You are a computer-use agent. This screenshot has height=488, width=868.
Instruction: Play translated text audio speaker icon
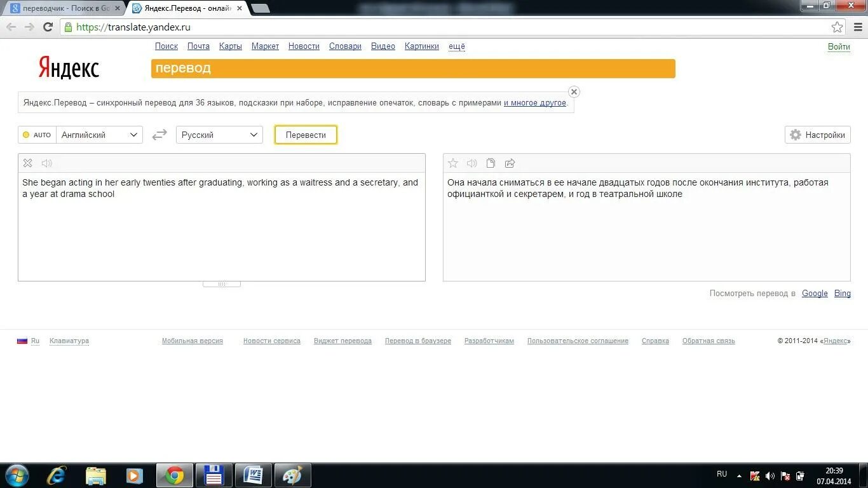(471, 163)
